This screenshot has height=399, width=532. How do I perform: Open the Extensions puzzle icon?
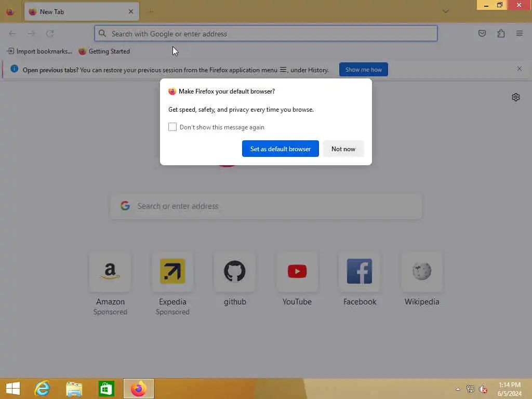tap(501, 33)
